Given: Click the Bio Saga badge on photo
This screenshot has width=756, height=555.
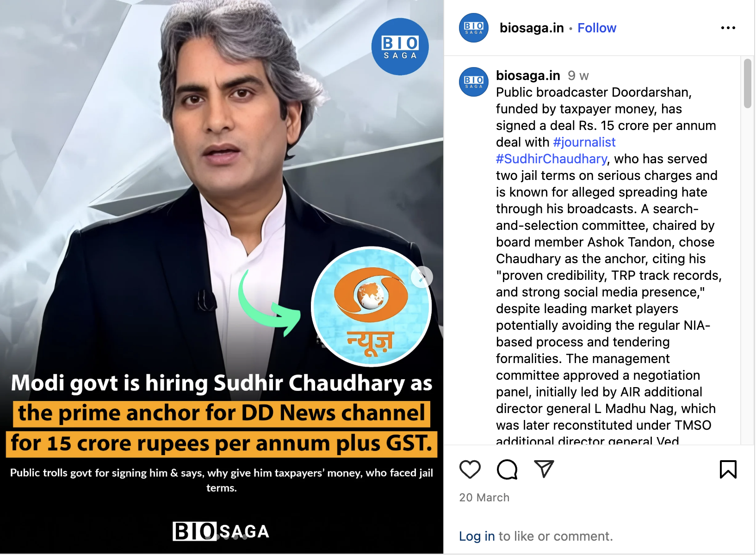Looking at the screenshot, I should [x=400, y=47].
